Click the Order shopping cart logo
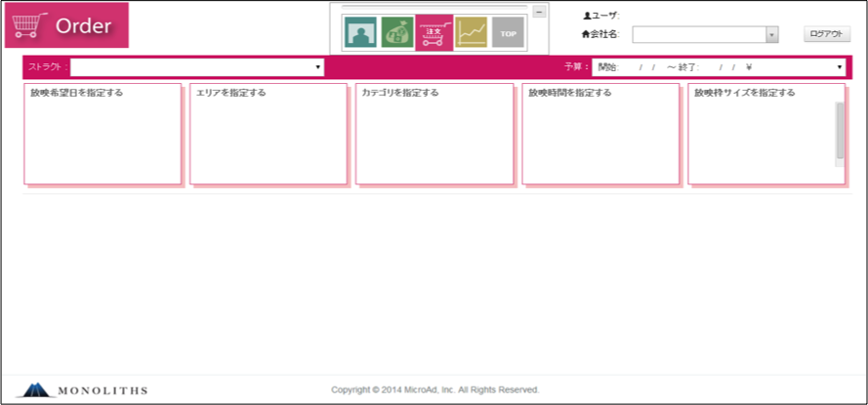868x405 pixels. point(66,26)
